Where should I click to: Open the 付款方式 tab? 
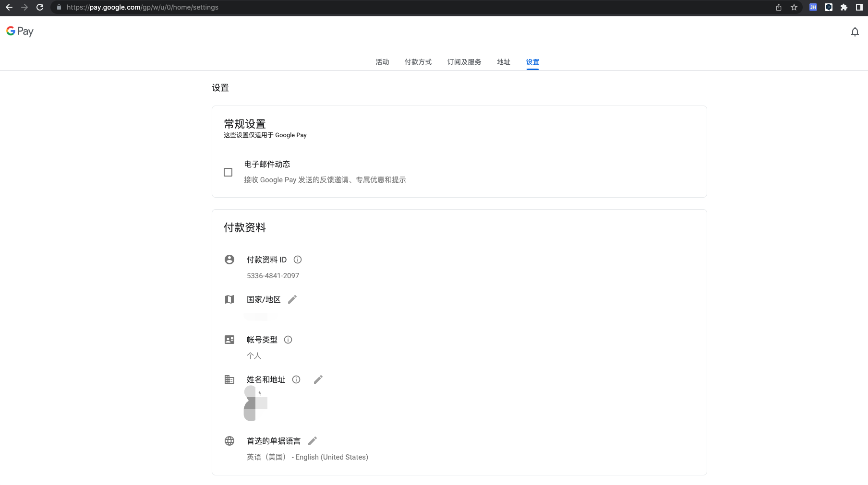point(418,62)
